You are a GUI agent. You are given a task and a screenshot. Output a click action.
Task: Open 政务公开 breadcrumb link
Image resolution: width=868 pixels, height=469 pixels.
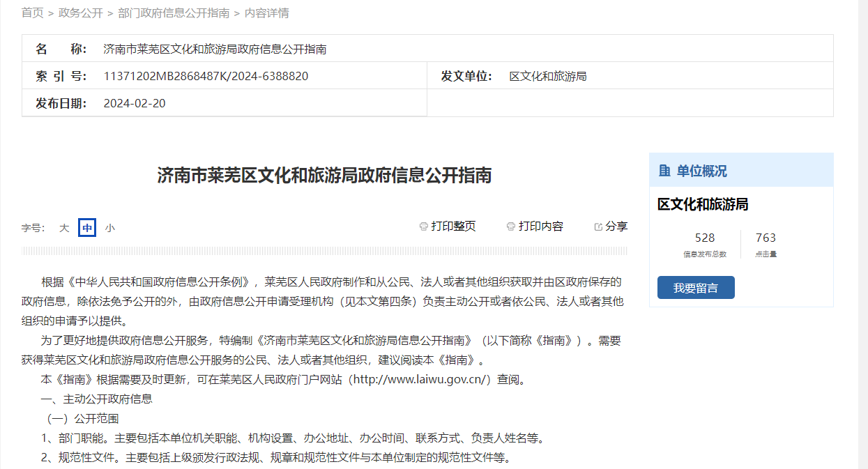tap(81, 13)
